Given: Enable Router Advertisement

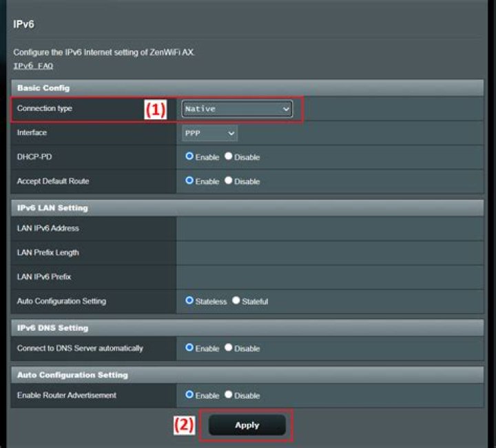Looking at the screenshot, I should point(189,395).
